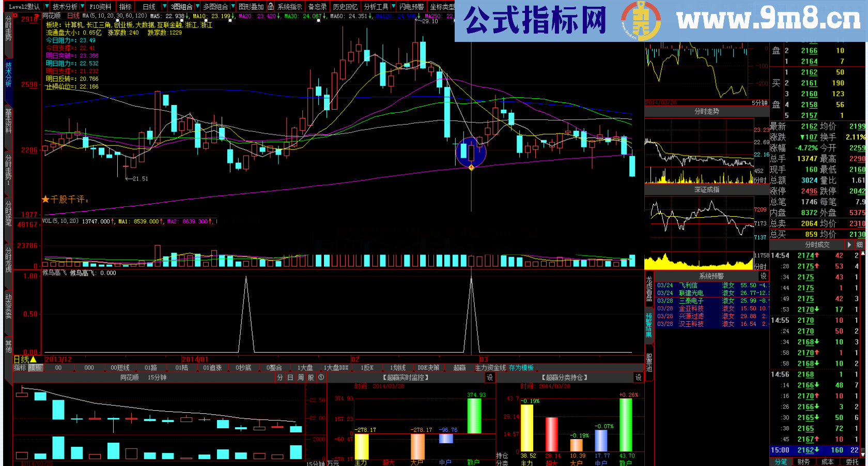868x466 pixels.
Task: Expand the 日线 period dropdown arrow
Action: (164, 7)
